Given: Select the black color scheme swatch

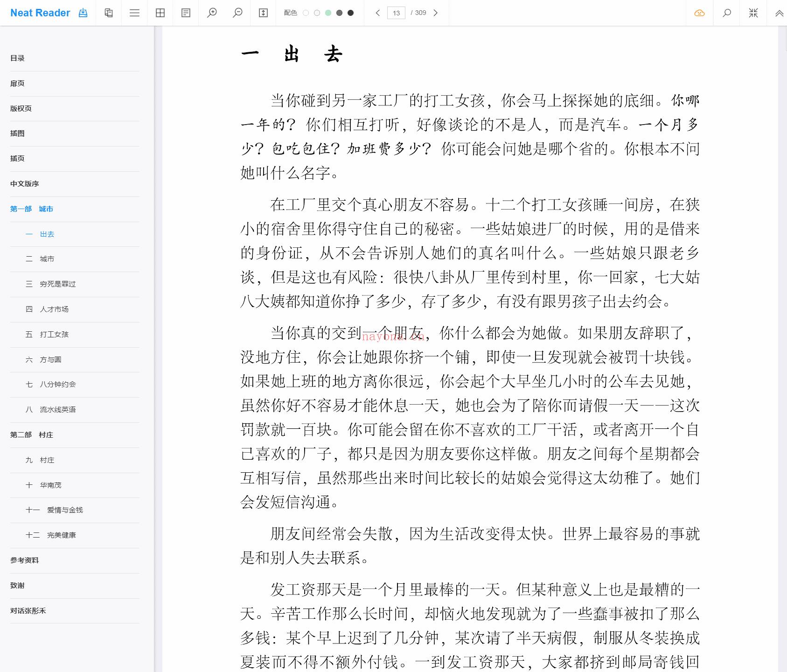Looking at the screenshot, I should coord(350,13).
